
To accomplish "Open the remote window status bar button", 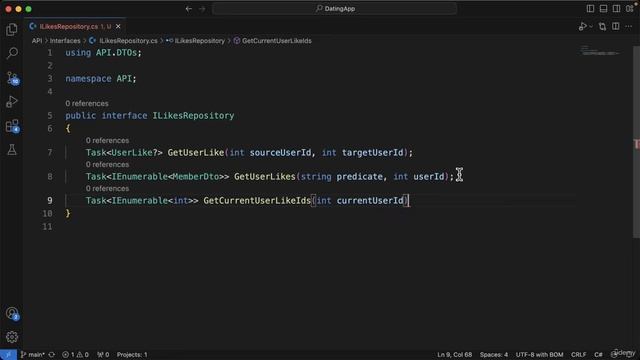I will (8, 355).
